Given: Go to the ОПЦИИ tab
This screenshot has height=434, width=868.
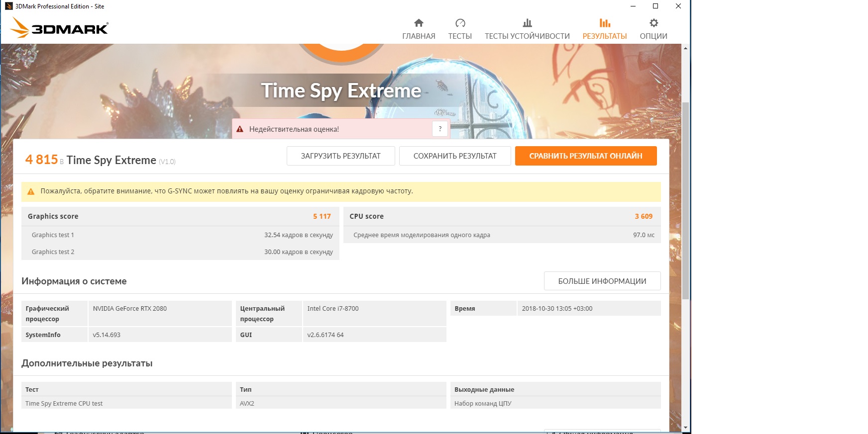Looking at the screenshot, I should pyautogui.click(x=653, y=36).
